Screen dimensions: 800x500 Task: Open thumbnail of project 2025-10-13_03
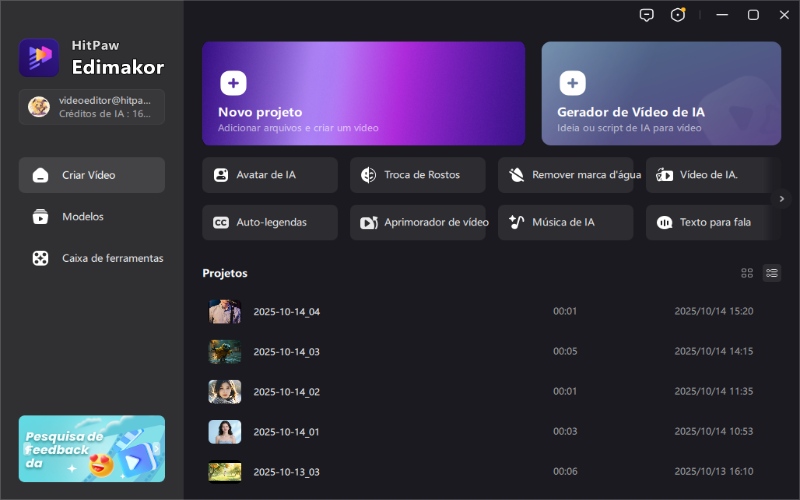224,472
